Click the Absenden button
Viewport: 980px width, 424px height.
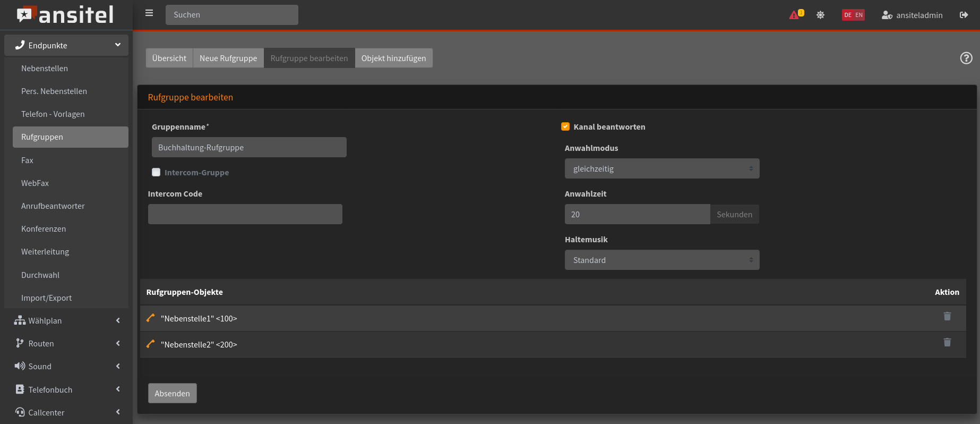pyautogui.click(x=172, y=393)
